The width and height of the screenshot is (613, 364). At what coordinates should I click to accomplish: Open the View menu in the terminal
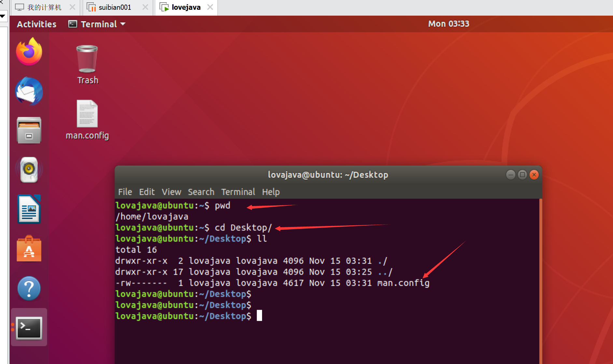point(172,192)
